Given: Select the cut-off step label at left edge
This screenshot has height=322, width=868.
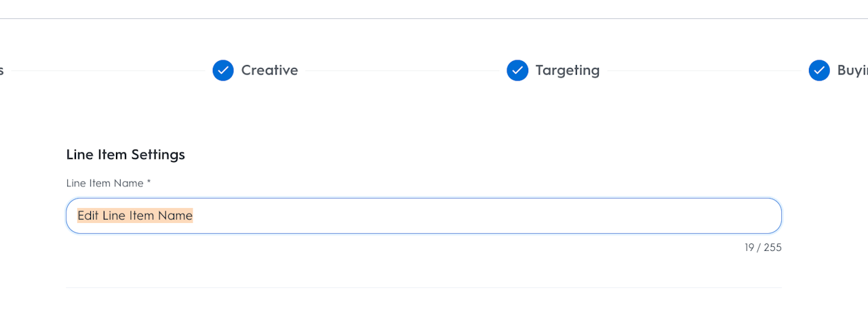Looking at the screenshot, I should click(2, 71).
